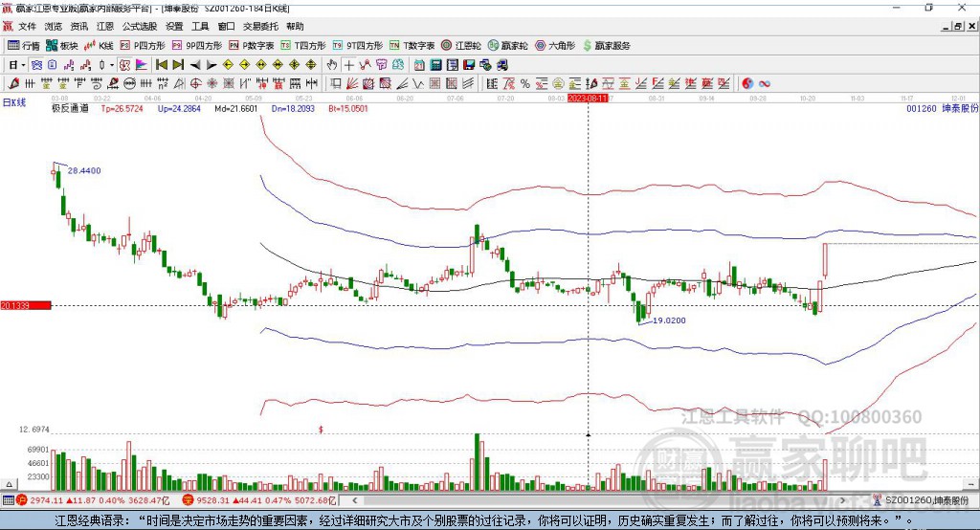This screenshot has width=980, height=530.
Task: Click the 日K线 chart period label
Action: click(13, 102)
